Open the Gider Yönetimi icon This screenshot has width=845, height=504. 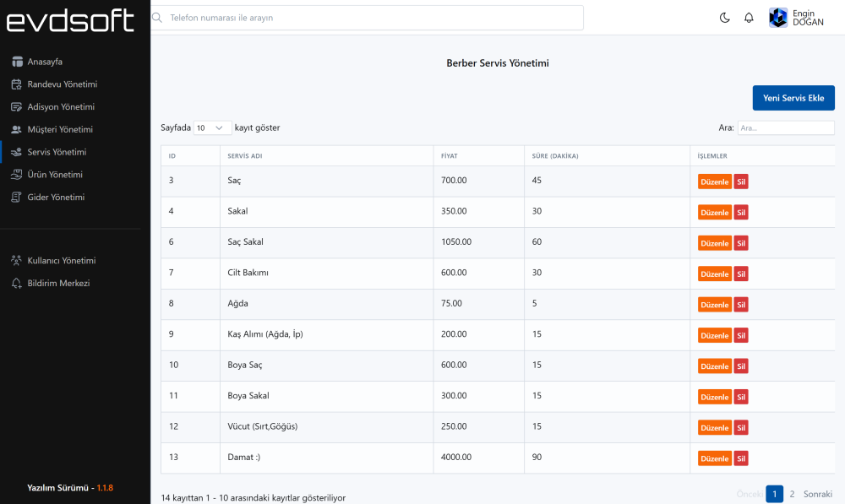tap(17, 198)
